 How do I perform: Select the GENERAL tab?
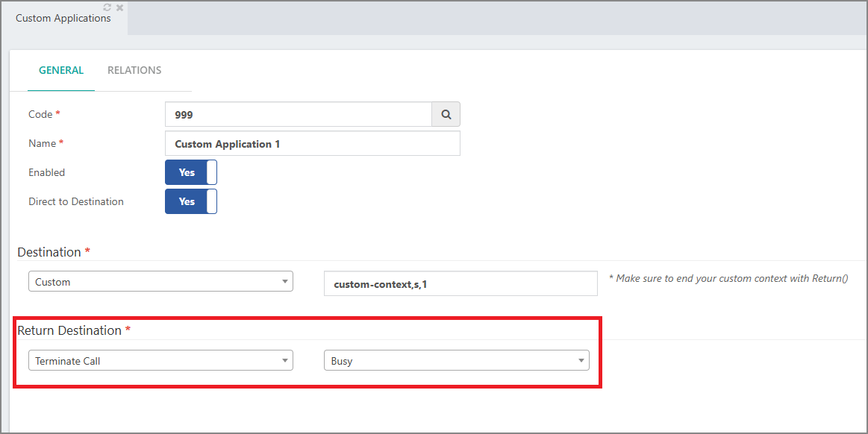click(61, 70)
